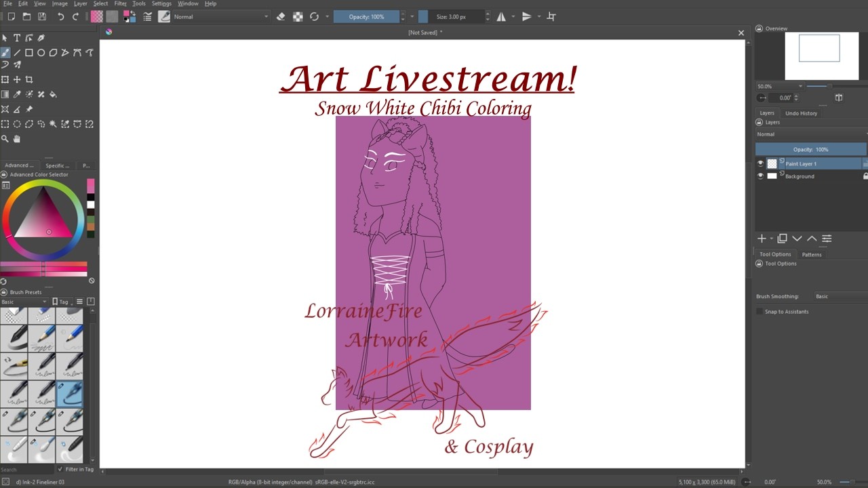Viewport: 868px width, 488px height.
Task: Select the Color Picker eyedropper tool
Action: pyautogui.click(x=17, y=95)
